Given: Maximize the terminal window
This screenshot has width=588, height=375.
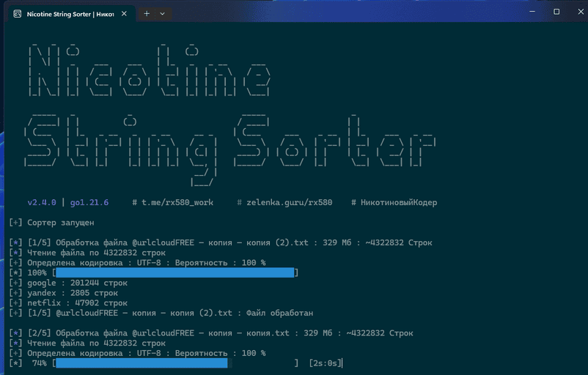Looking at the screenshot, I should coord(556,12).
